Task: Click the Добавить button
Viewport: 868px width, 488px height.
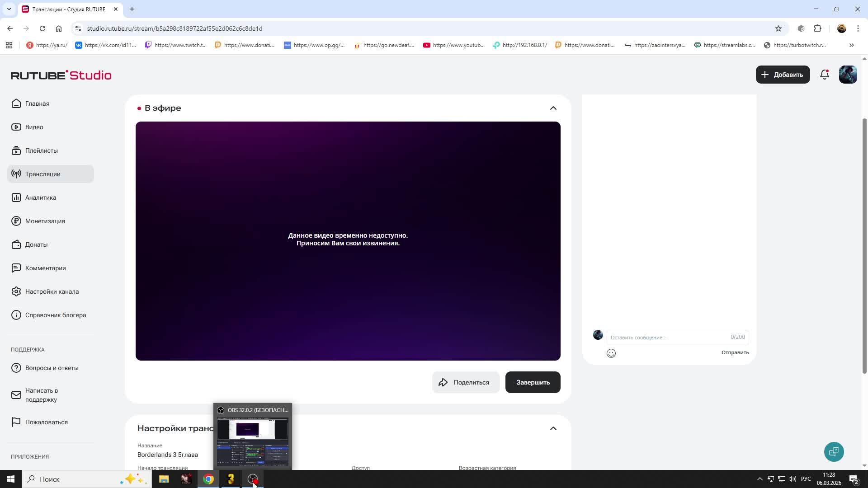Action: [x=783, y=75]
